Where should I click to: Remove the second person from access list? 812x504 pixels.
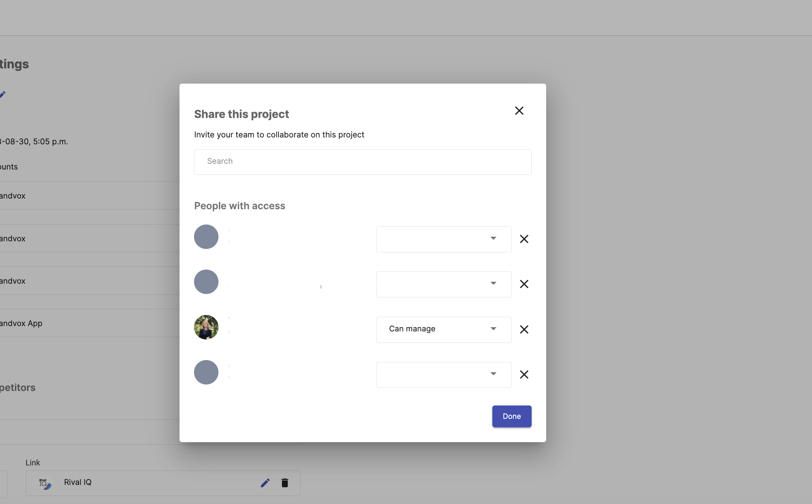tap(524, 284)
